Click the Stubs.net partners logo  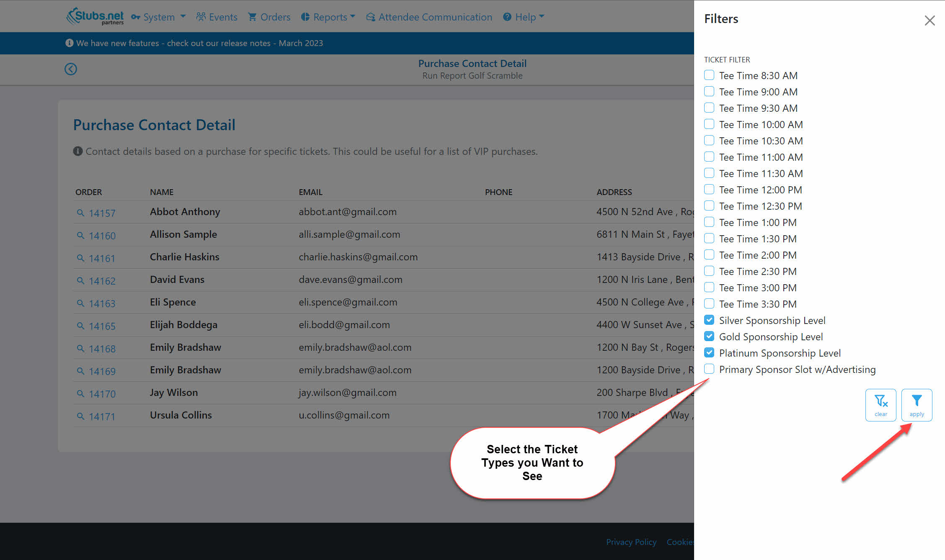[95, 16]
